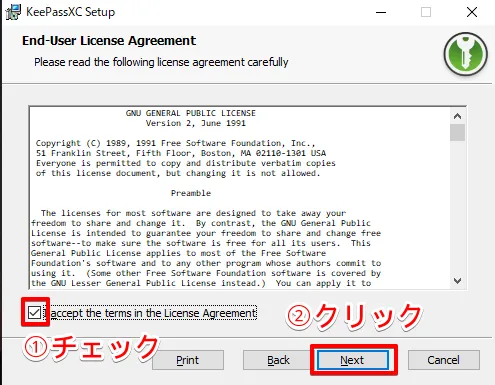Click the 'Preamble' heading in the license

tap(191, 193)
